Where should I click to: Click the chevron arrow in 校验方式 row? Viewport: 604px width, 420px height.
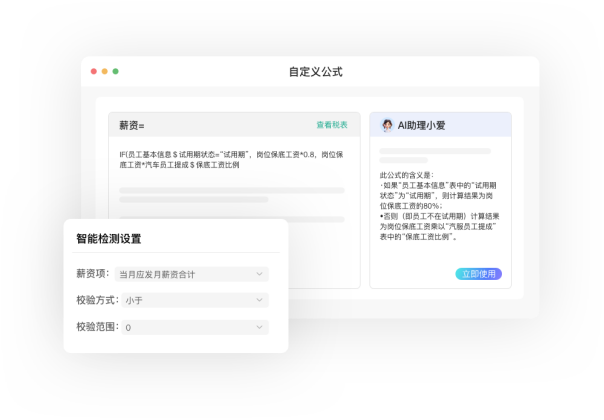pos(260,300)
